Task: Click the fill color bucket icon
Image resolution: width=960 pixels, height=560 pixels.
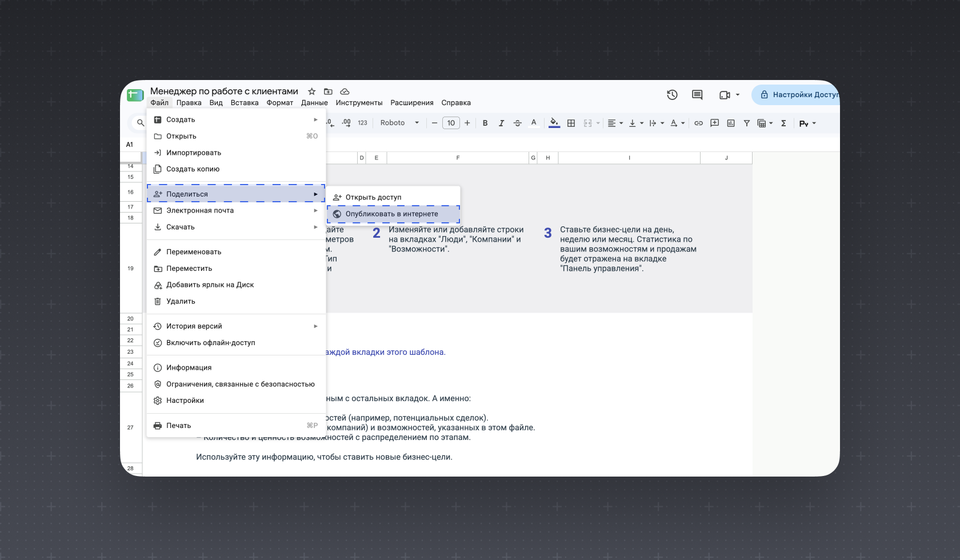Action: (x=554, y=123)
